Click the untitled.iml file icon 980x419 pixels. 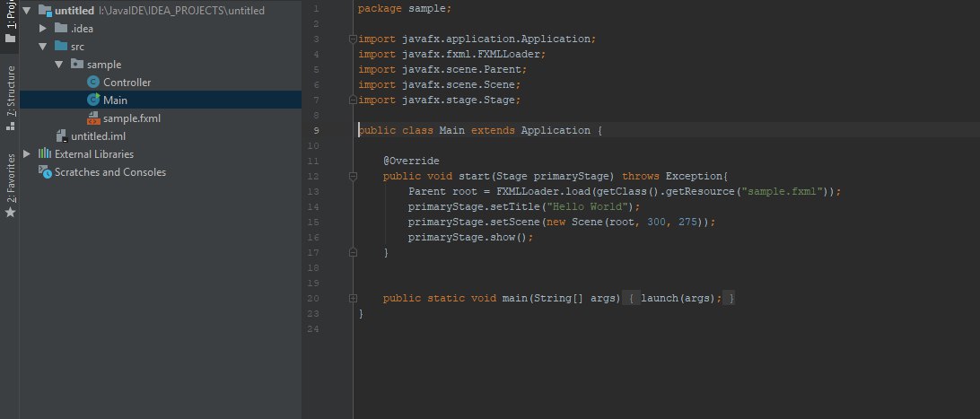pos(61,136)
